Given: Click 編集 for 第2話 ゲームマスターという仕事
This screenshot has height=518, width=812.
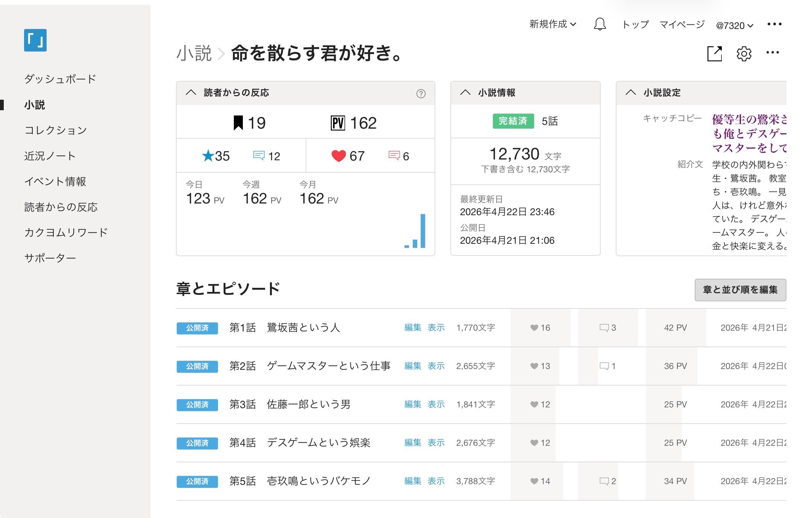Looking at the screenshot, I should click(413, 366).
